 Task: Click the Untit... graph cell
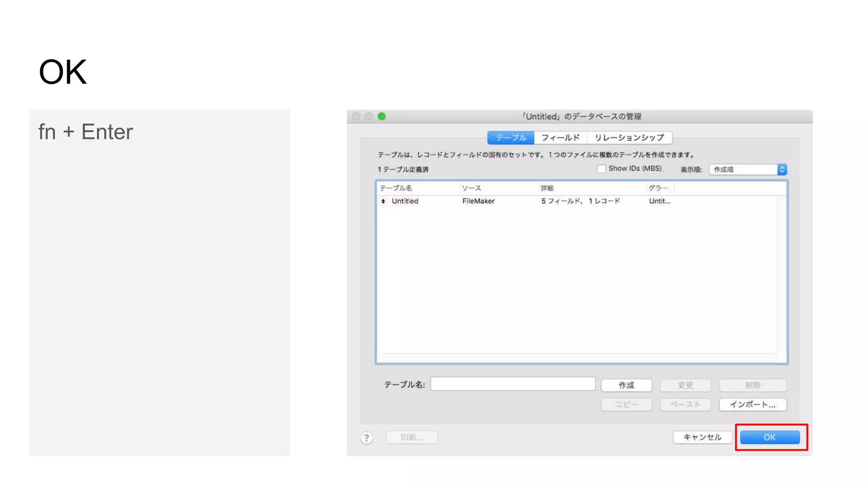[x=659, y=201]
